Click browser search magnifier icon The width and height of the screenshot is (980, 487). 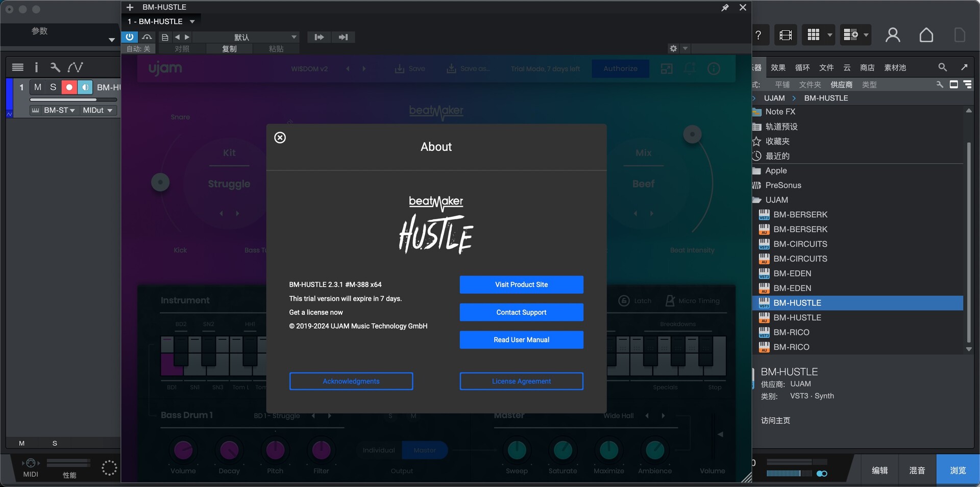point(942,67)
